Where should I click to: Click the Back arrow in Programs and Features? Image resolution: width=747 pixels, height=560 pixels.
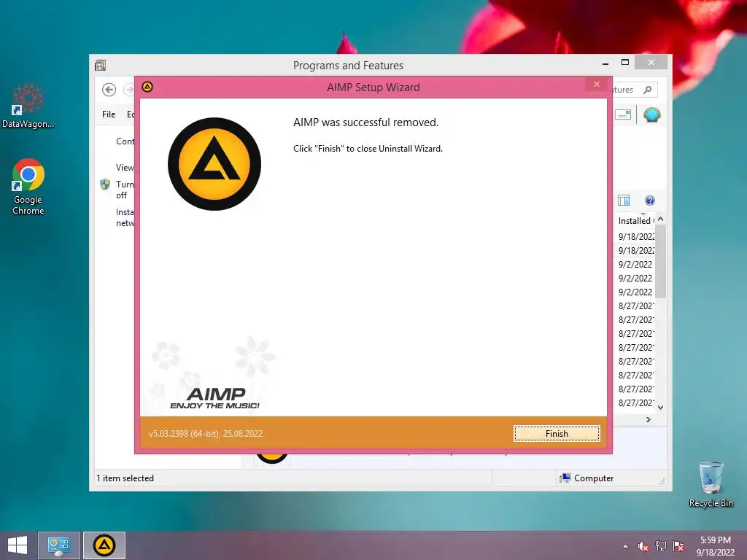coord(109,90)
